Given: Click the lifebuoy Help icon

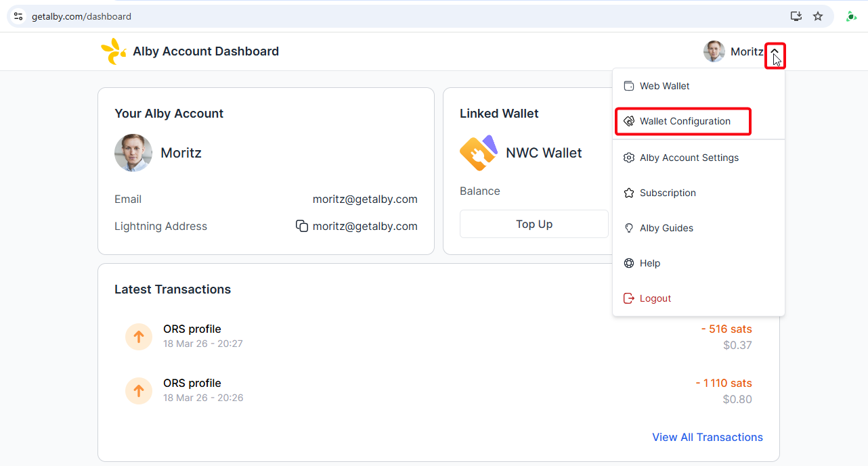Looking at the screenshot, I should [629, 263].
